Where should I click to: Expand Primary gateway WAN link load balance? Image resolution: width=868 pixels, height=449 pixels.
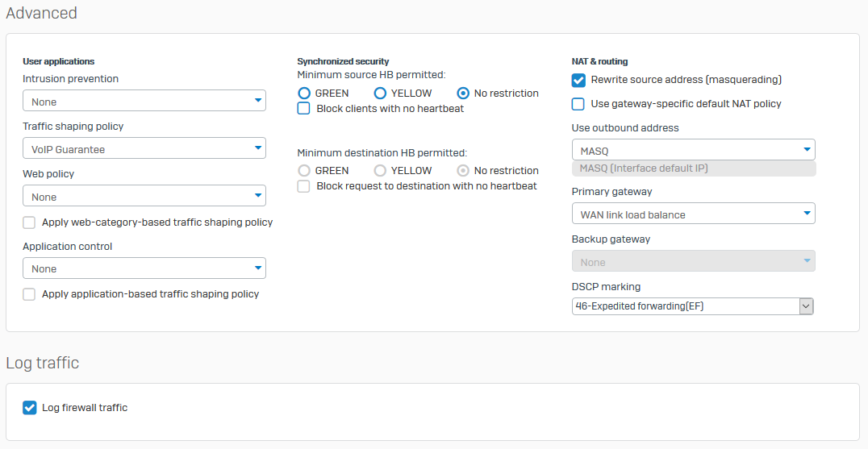pos(693,214)
